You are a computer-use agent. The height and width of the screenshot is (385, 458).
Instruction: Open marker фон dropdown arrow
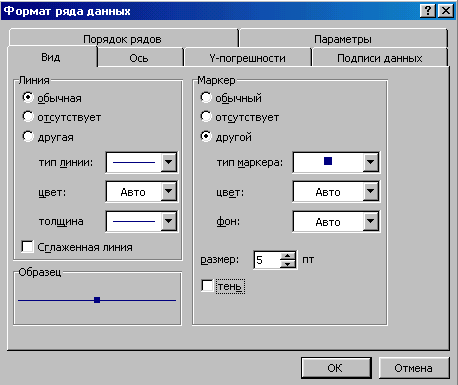pyautogui.click(x=371, y=221)
